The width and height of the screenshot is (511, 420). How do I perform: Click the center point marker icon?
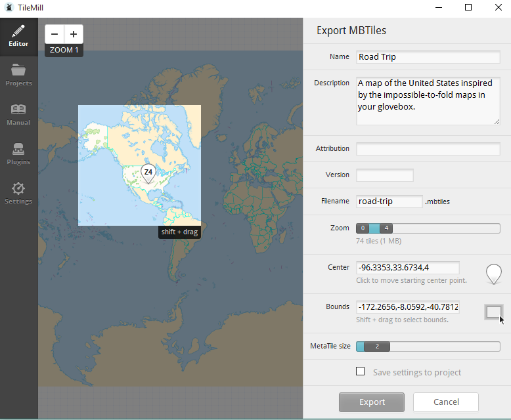tap(493, 272)
